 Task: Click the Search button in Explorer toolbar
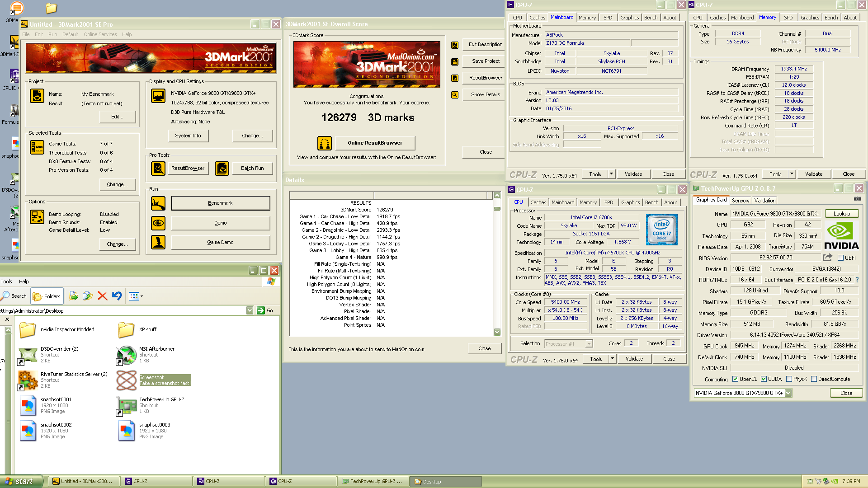[14, 296]
